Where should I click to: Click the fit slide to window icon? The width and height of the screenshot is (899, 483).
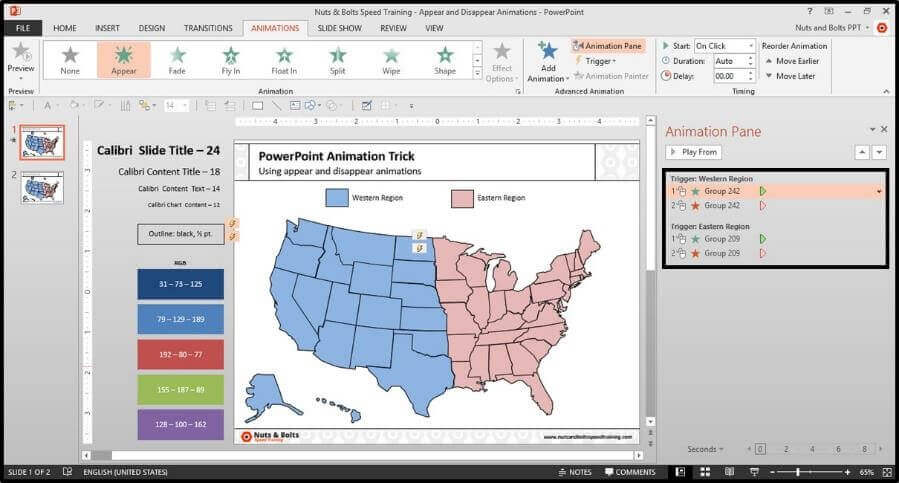(x=888, y=472)
